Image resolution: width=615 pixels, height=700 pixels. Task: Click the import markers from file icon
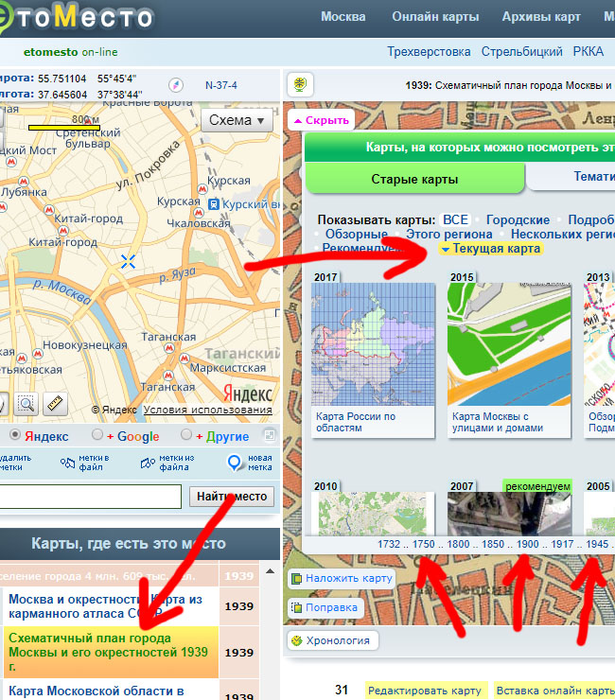tap(148, 463)
